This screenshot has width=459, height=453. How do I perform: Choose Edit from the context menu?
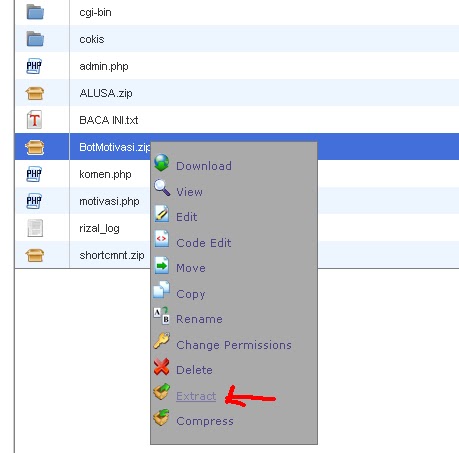[187, 217]
